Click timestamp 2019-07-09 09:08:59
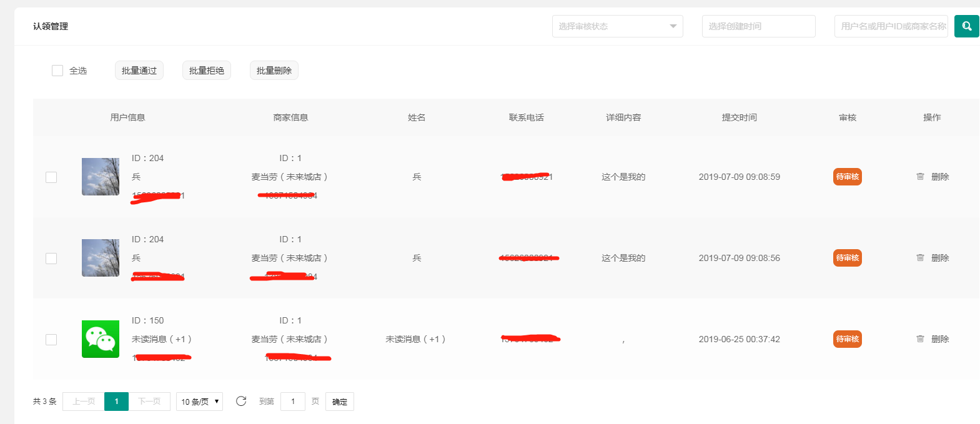Screen dimensions: 980x424 click(740, 177)
